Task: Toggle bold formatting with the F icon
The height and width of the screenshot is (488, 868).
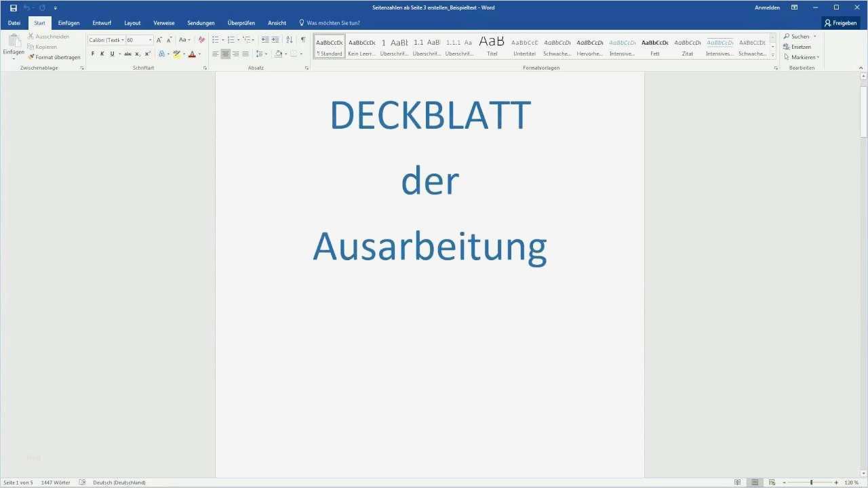Action: [93, 53]
